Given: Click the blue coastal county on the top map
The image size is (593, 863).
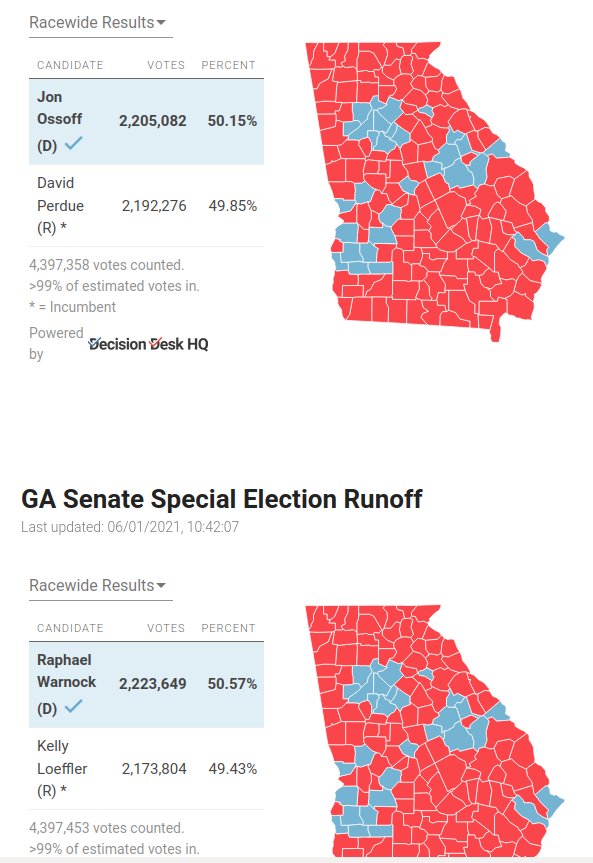Looking at the screenshot, I should click(552, 238).
